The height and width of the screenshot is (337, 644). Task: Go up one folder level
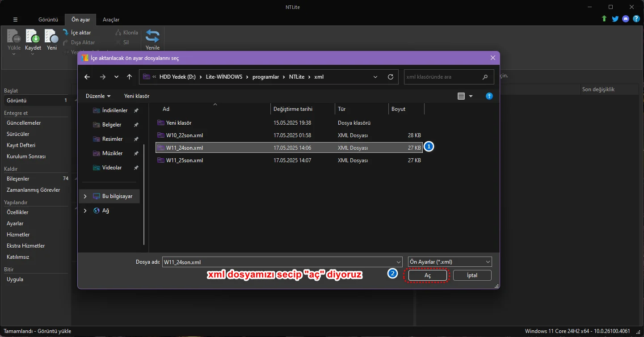pos(129,77)
